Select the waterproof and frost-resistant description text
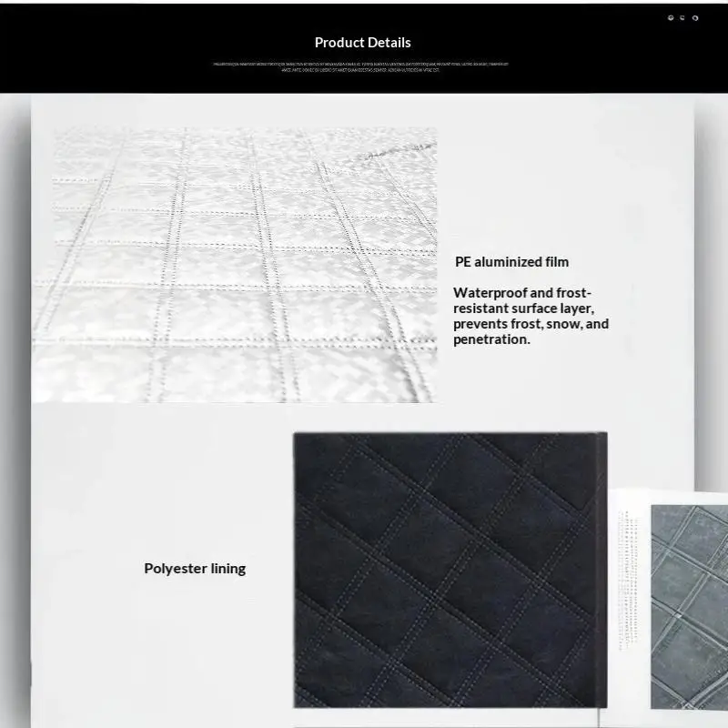Image resolution: width=728 pixels, height=728 pixels. coord(531,316)
